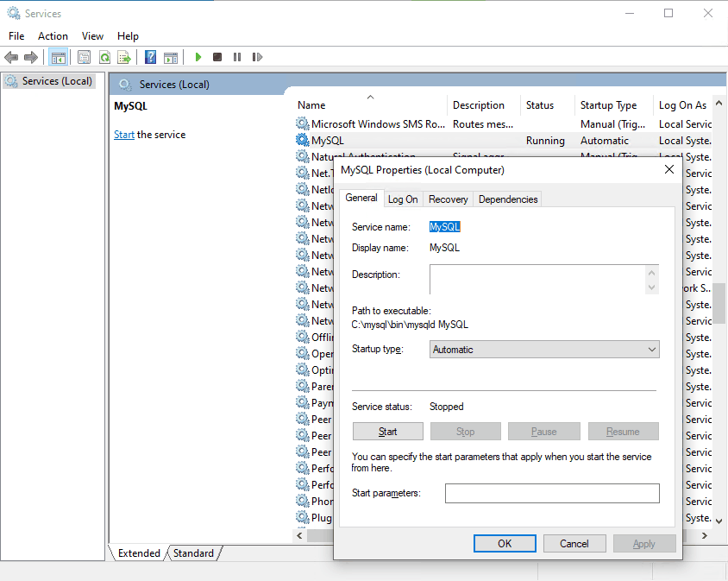Click the Start parameters text field

[552, 493]
